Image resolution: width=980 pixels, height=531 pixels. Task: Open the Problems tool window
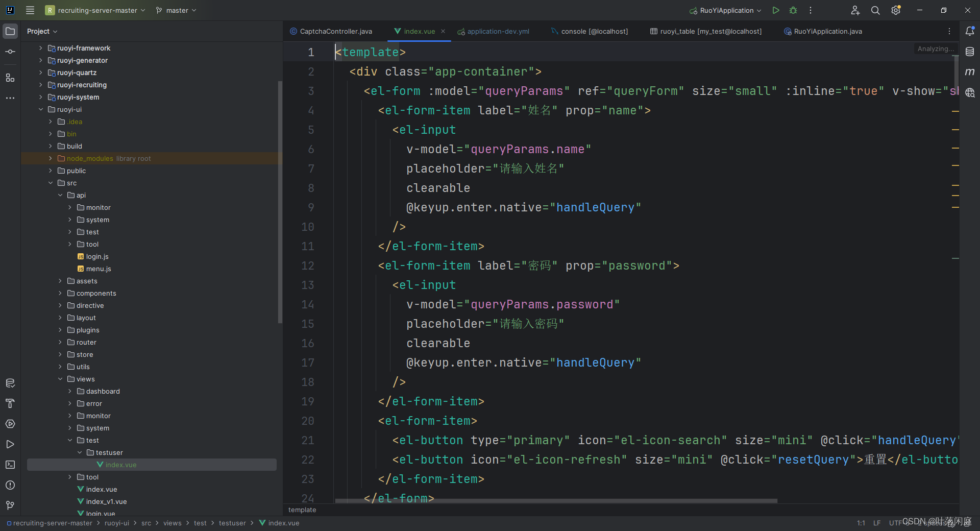(10, 485)
